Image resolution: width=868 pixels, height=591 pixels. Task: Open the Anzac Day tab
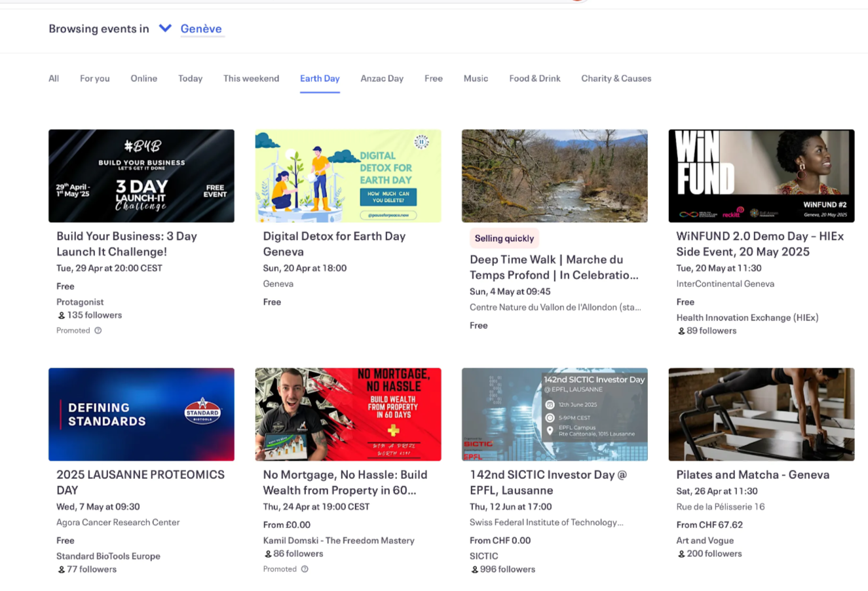coord(382,79)
